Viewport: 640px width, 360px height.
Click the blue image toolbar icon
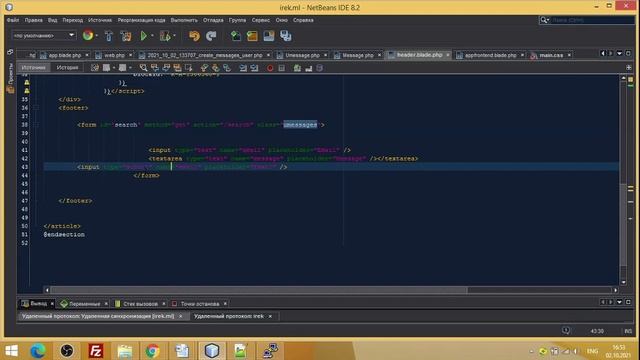269,36
